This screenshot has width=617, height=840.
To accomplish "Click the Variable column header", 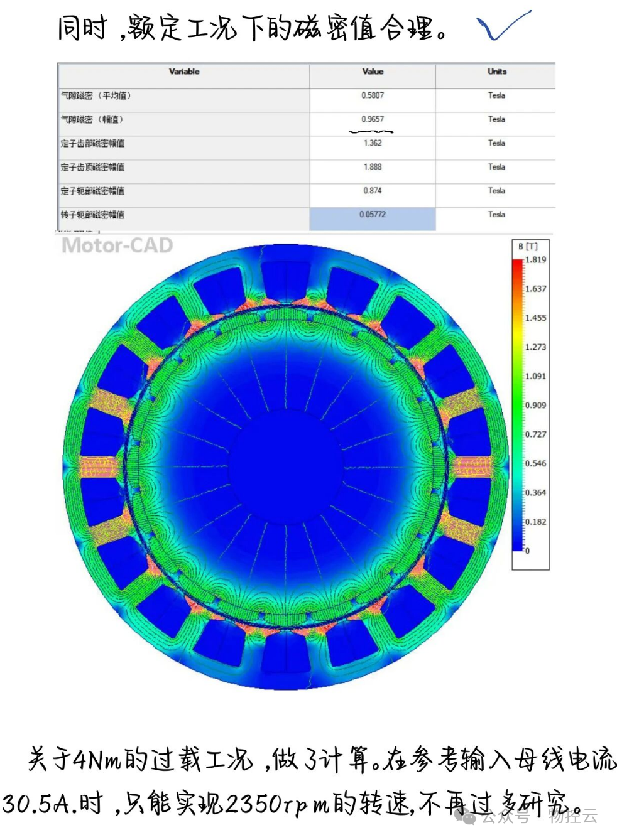I will tap(184, 72).
